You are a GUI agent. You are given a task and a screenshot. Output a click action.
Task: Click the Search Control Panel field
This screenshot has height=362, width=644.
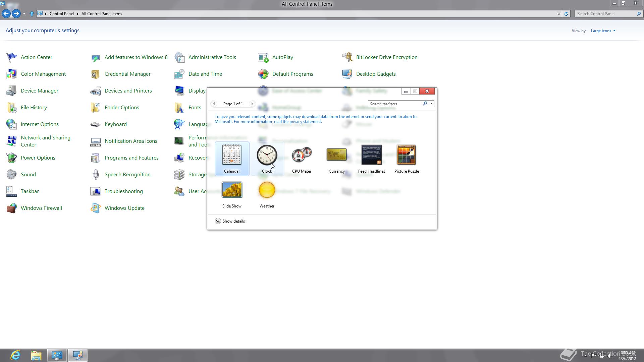(605, 14)
